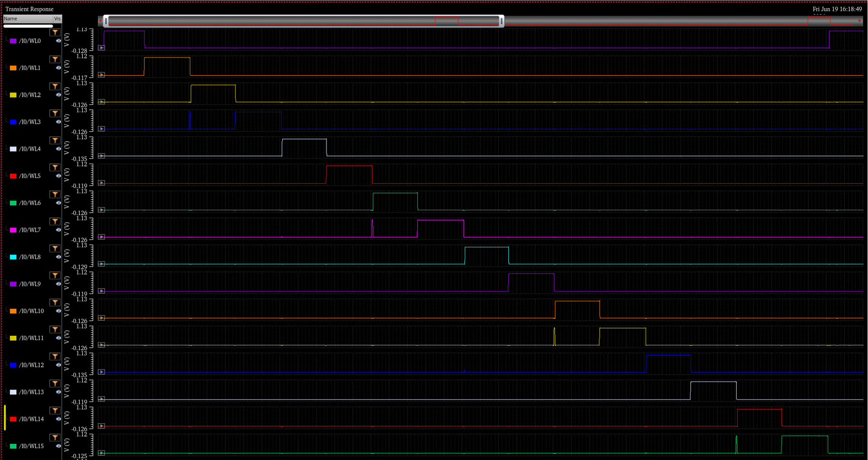Click the play arrow marker on WL15 strip

(x=101, y=453)
